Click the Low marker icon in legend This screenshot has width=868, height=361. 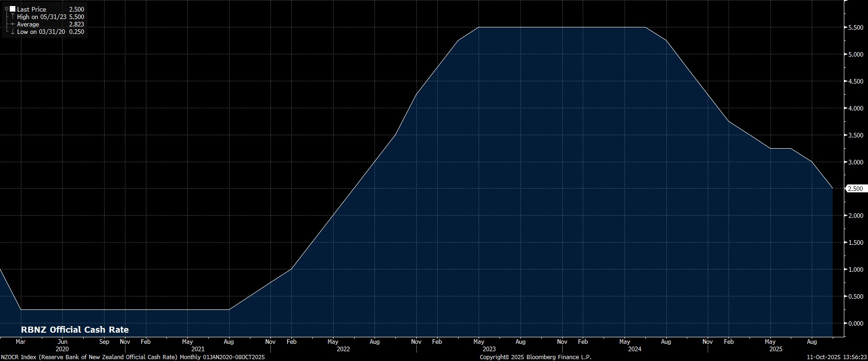click(x=13, y=32)
